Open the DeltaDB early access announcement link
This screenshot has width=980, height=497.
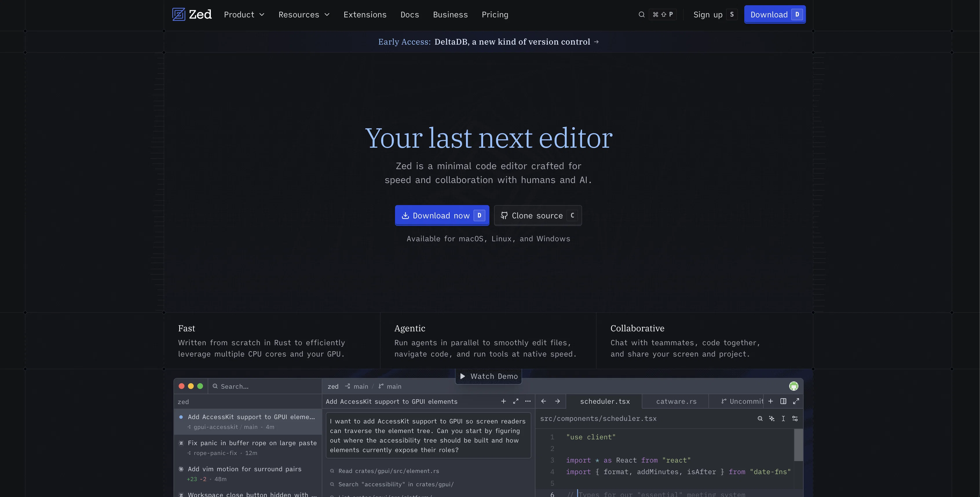[x=489, y=42]
